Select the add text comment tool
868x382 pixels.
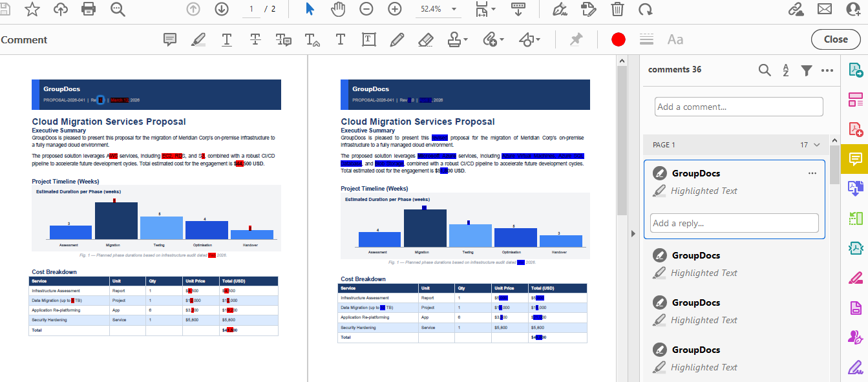coord(341,39)
